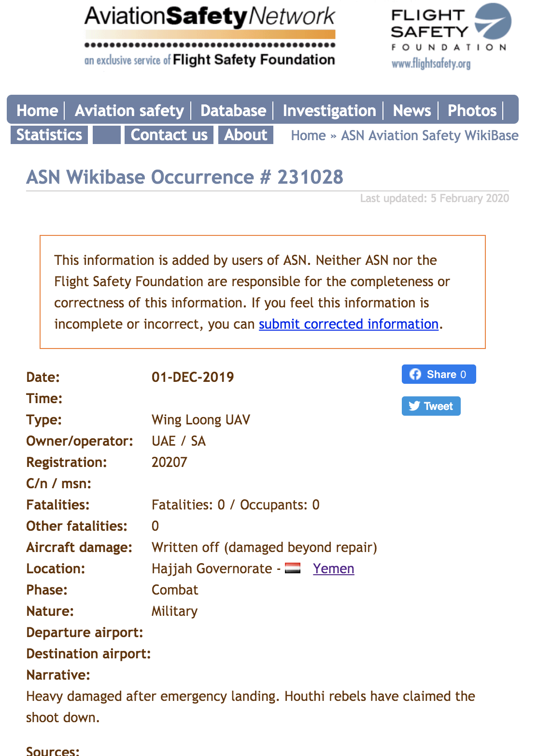Click the Yemen flag icon
This screenshot has height=756, width=538.
293,568
